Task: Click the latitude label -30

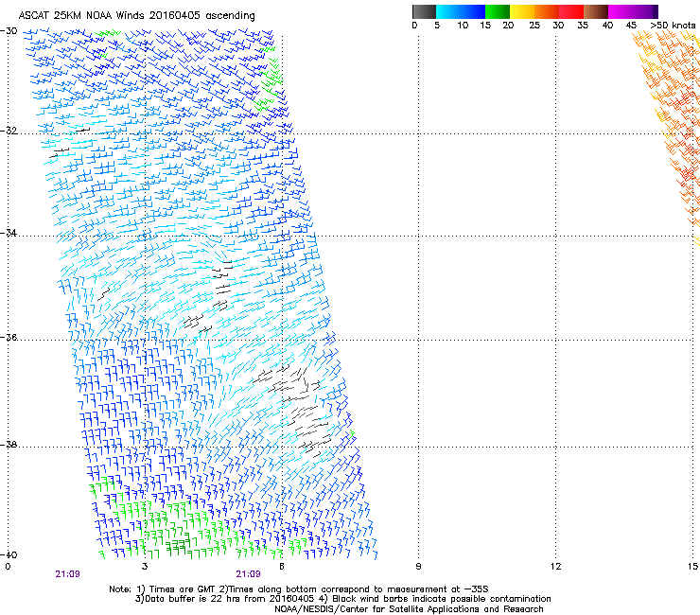Action: click(9, 31)
